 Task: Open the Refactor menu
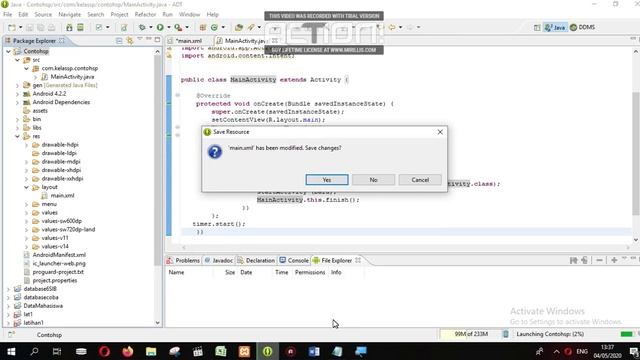click(x=145, y=14)
